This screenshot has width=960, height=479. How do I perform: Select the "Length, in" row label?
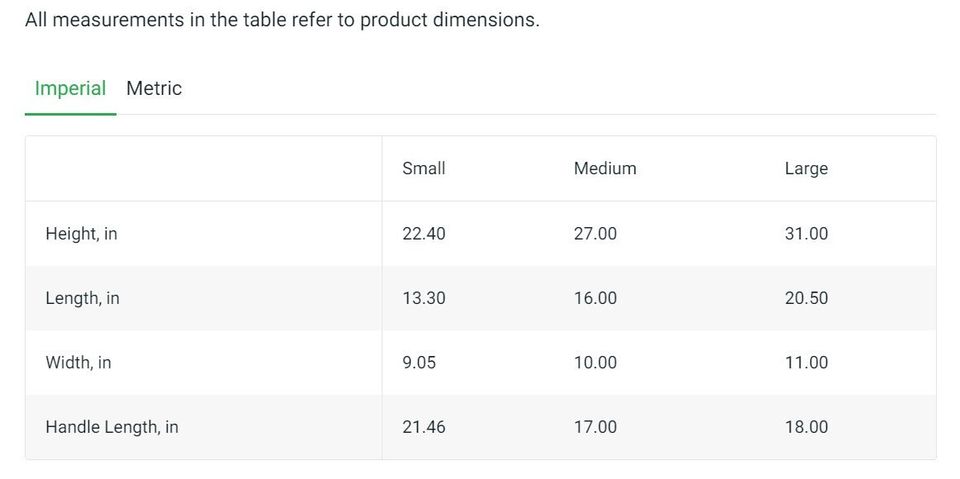82,298
